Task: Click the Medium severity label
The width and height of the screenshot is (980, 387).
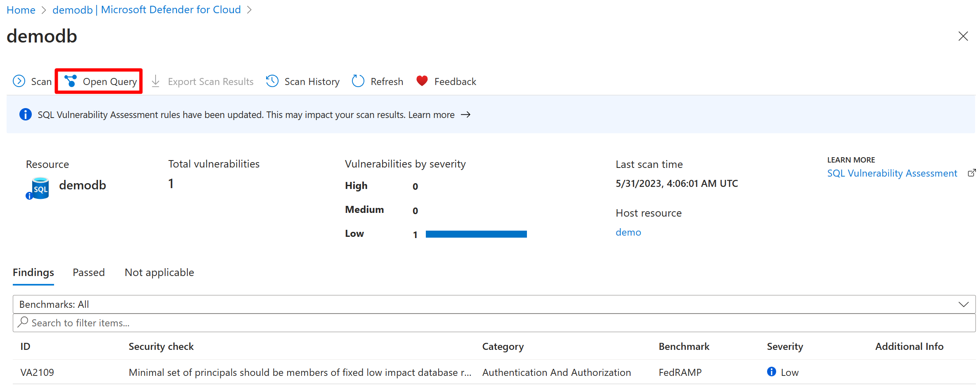Action: pos(364,210)
